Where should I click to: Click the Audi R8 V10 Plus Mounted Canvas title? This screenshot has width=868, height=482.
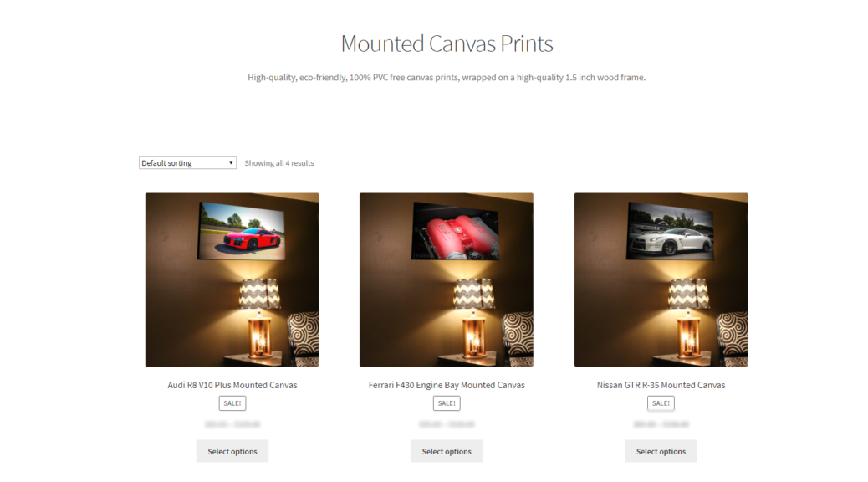pos(232,385)
